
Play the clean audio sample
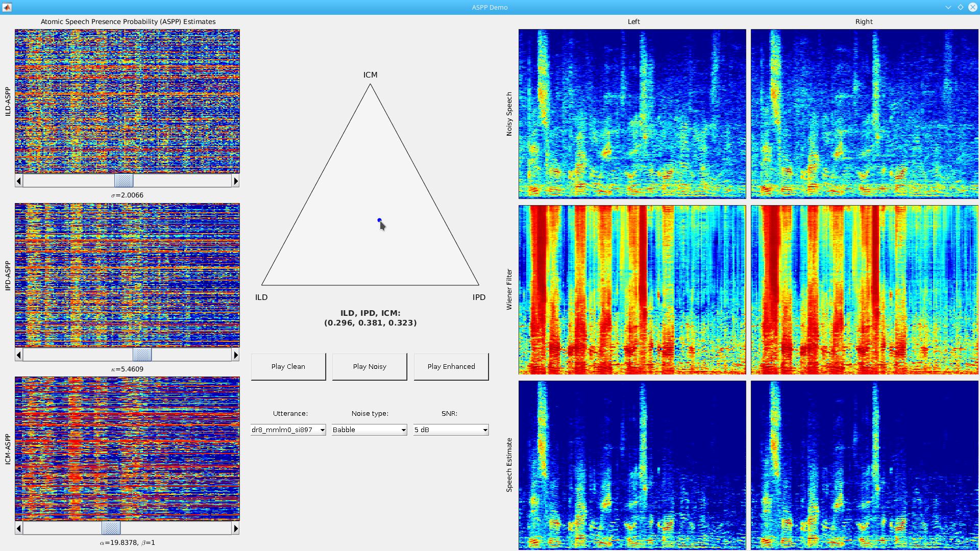[288, 367]
